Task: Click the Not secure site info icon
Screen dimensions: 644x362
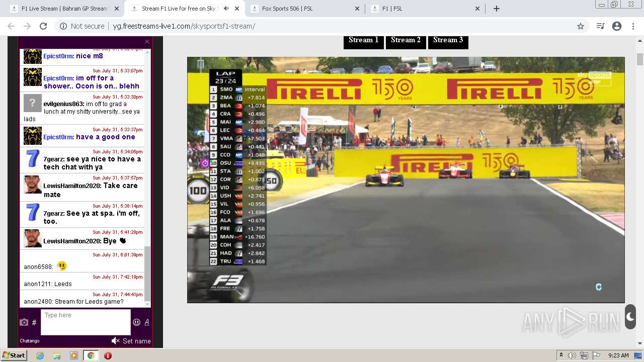Action: [63, 26]
